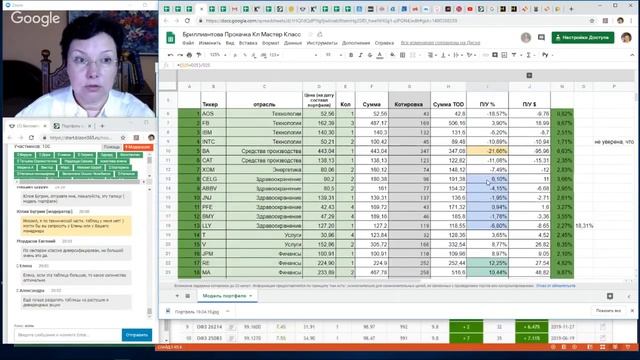Click the Google Sheets home logo
The image size is (640, 360).
[171, 38]
